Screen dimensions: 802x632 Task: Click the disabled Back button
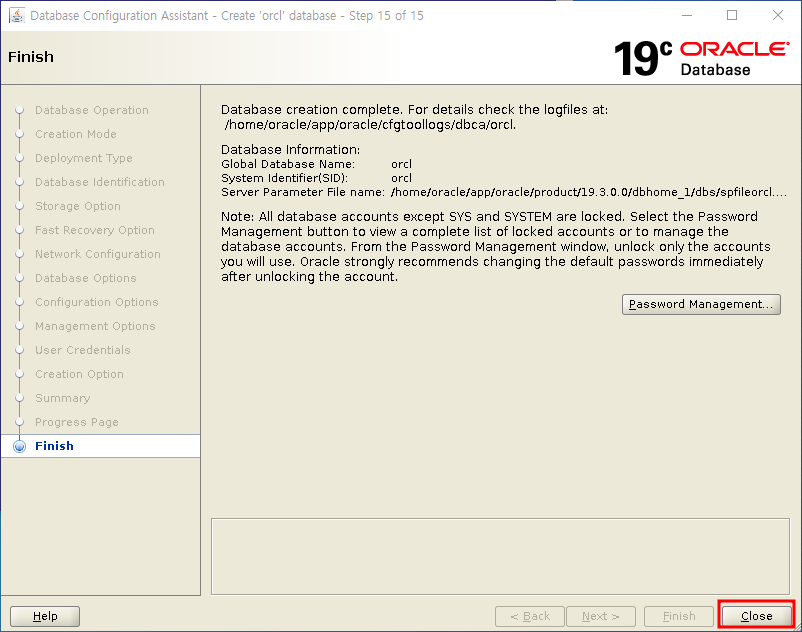point(530,616)
